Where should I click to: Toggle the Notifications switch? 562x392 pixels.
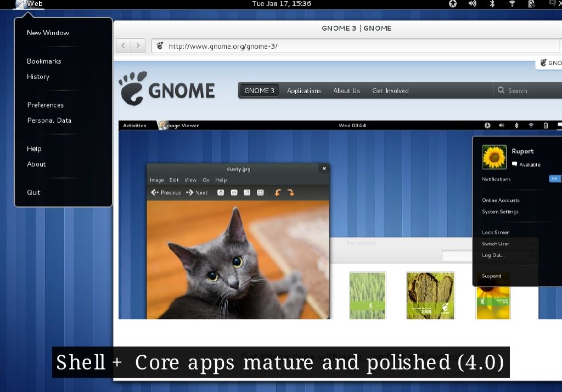click(554, 179)
